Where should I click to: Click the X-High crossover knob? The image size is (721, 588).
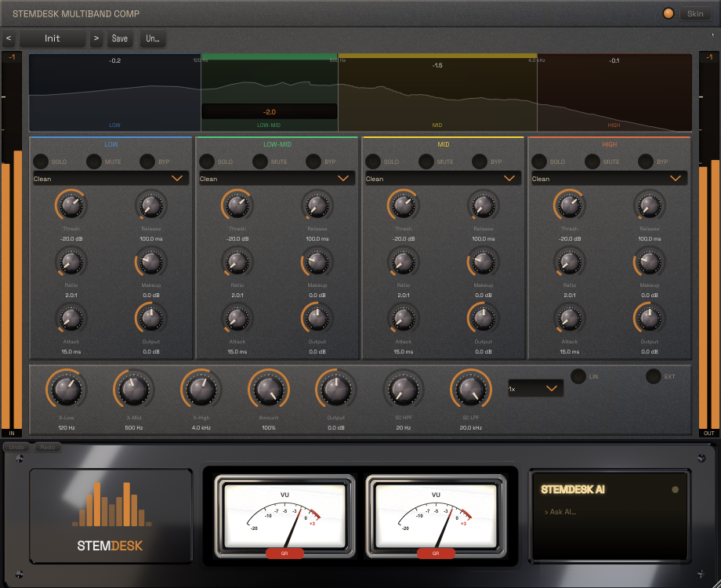(x=201, y=390)
